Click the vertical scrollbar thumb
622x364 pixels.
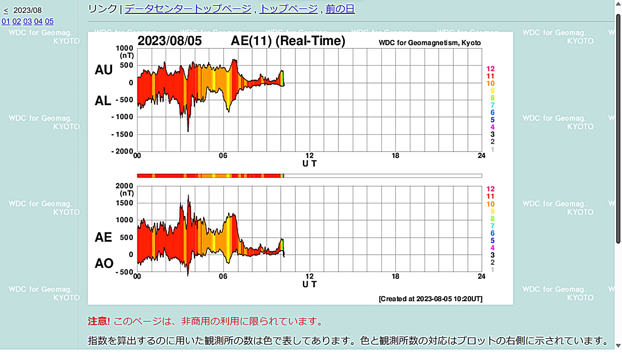click(618, 129)
